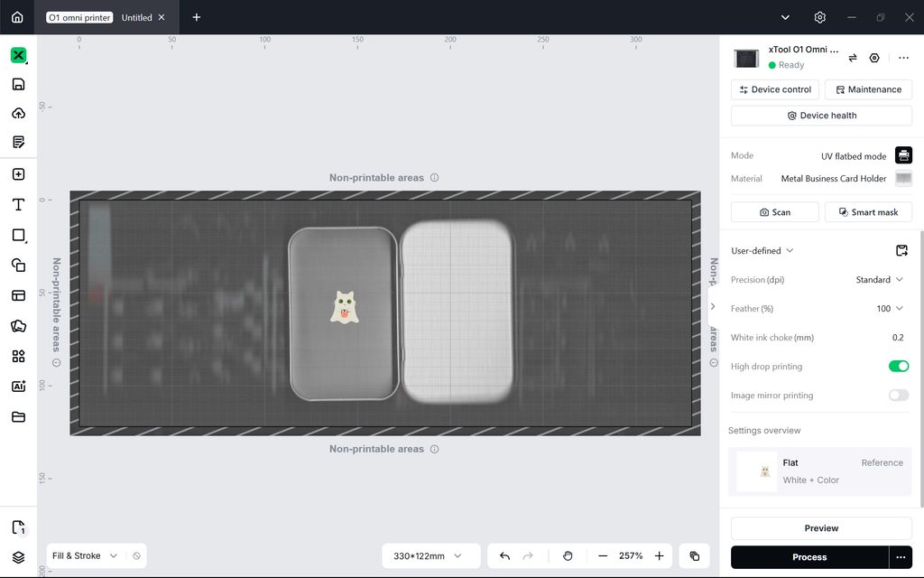Open the folder icon in left sidebar
The height and width of the screenshot is (578, 924).
pos(18,417)
